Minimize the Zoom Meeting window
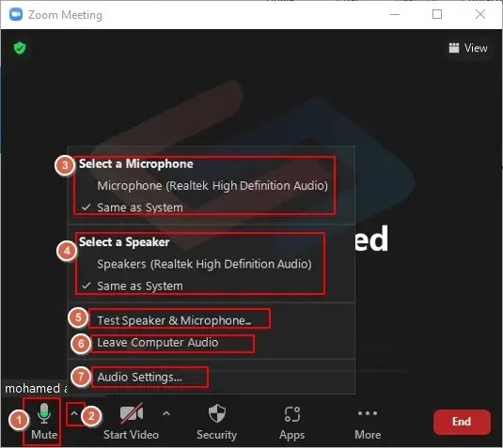This screenshot has width=503, height=448. coord(395,14)
